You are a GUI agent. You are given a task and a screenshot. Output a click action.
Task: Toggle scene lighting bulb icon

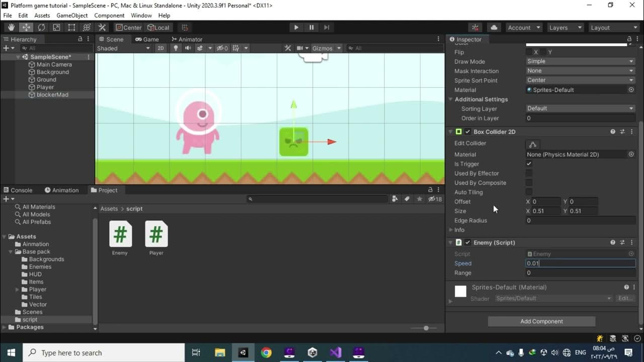(176, 48)
